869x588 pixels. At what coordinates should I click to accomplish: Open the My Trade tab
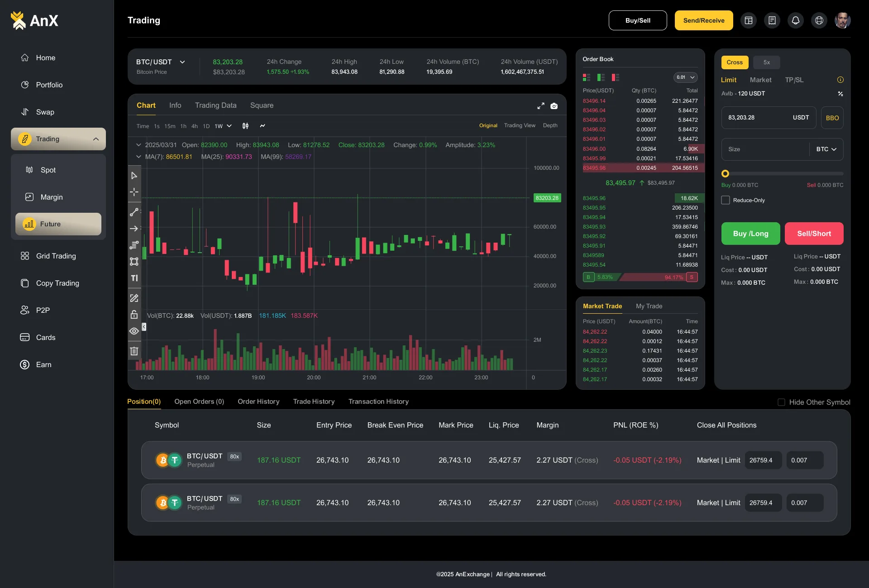(x=649, y=306)
